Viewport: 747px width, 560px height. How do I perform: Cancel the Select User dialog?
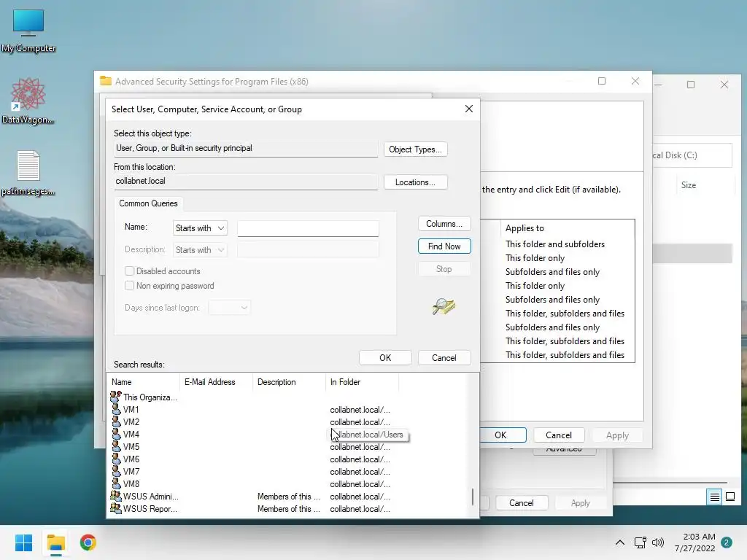444,357
